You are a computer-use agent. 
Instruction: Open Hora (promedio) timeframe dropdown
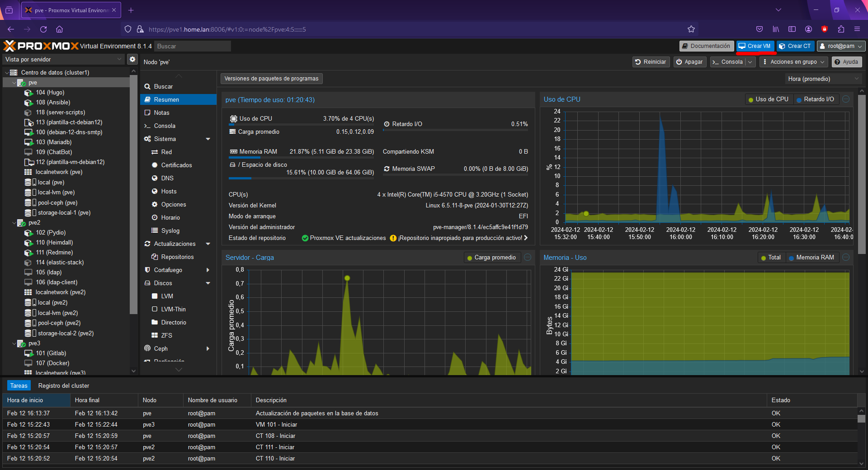(824, 79)
